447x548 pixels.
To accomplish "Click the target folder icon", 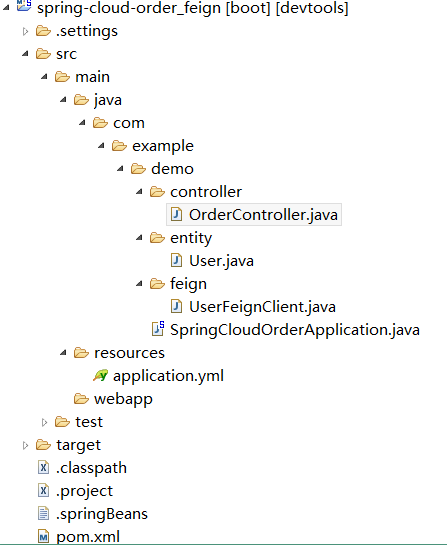I will [43, 445].
